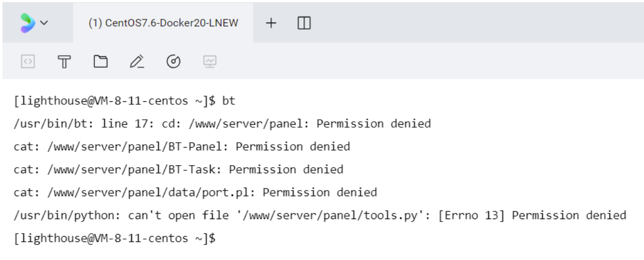Toggle the split-screen layout icon
The height and width of the screenshot is (260, 644).
click(304, 23)
